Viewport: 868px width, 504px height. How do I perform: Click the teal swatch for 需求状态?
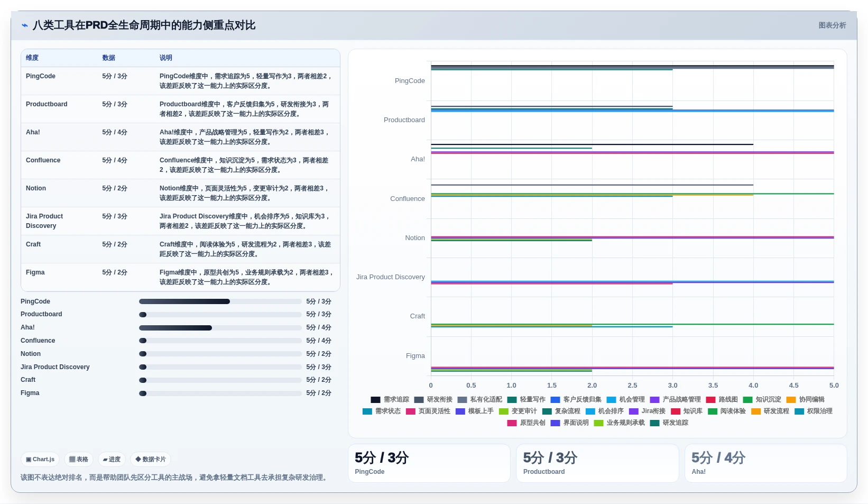367,411
